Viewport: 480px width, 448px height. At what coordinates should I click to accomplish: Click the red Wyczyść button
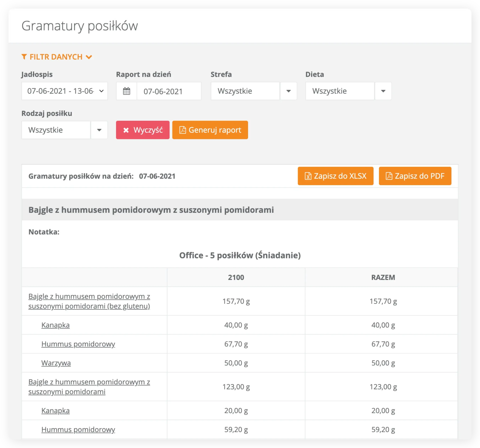[143, 130]
